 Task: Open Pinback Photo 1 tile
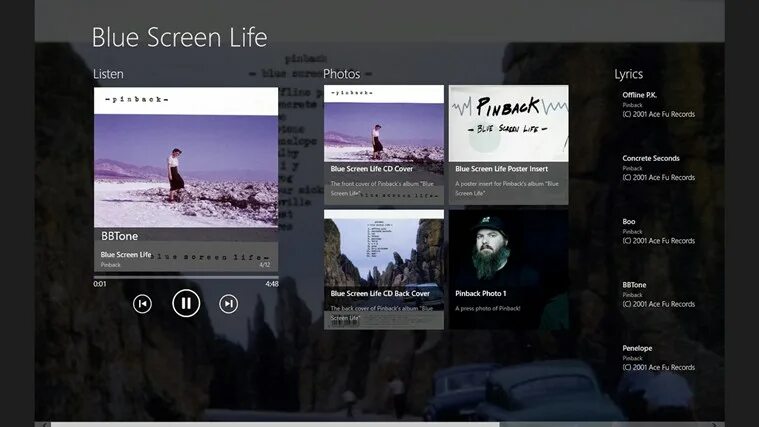point(509,270)
